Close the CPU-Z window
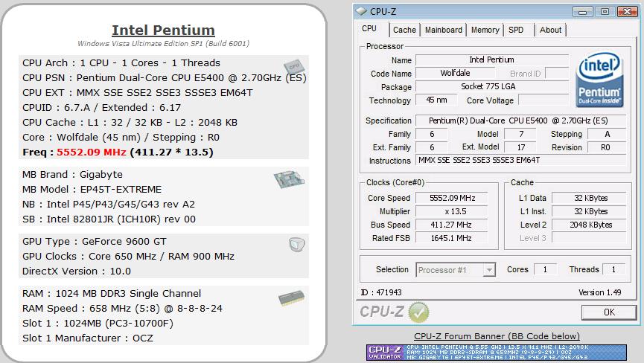The image size is (644, 363). (x=627, y=11)
